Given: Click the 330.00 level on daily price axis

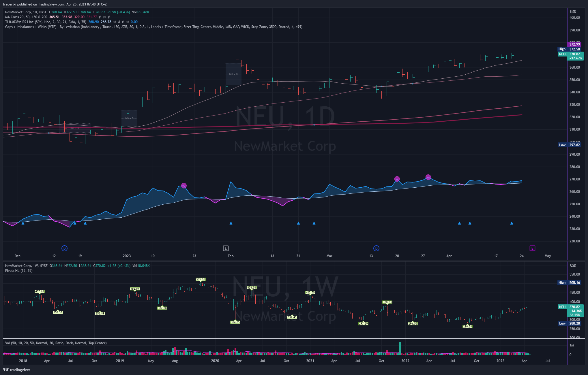Looking at the screenshot, I should (x=574, y=105).
